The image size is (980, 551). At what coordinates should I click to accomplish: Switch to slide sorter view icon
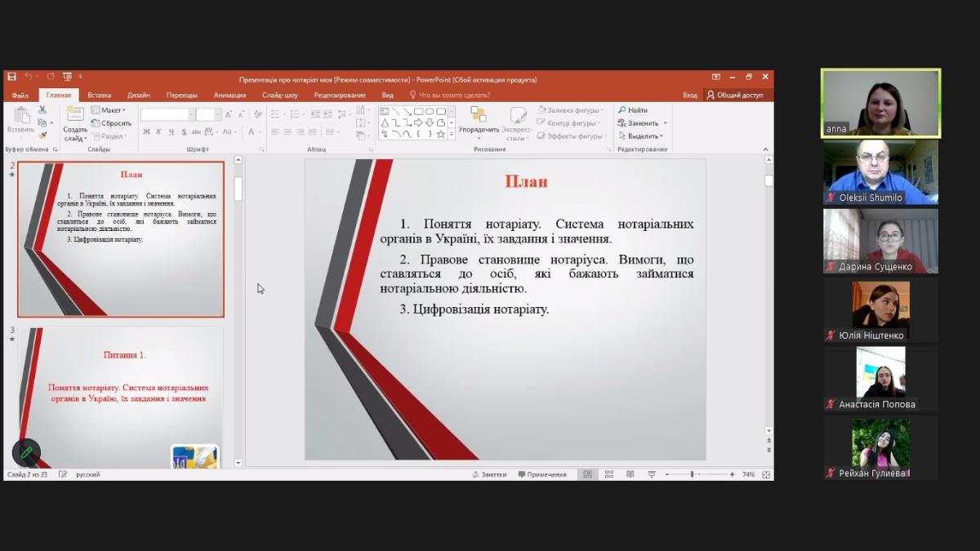(x=608, y=474)
